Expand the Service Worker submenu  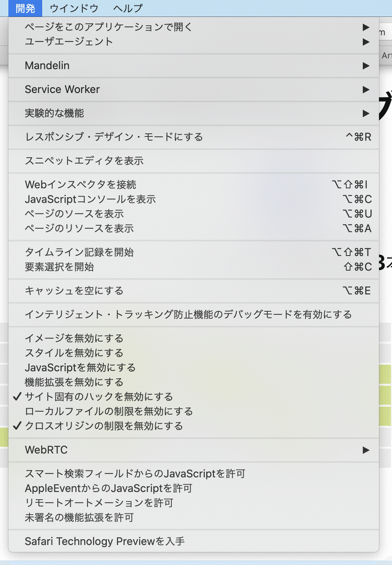tap(194, 89)
